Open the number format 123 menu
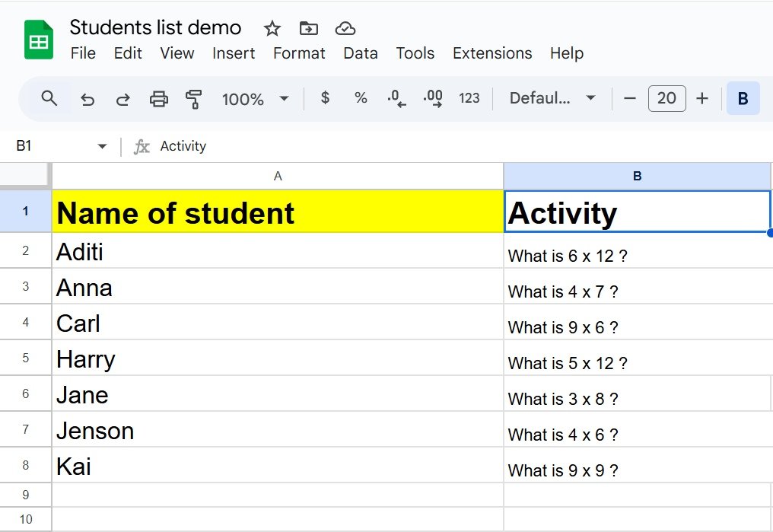Image resolution: width=773 pixels, height=532 pixels. pyautogui.click(x=469, y=98)
